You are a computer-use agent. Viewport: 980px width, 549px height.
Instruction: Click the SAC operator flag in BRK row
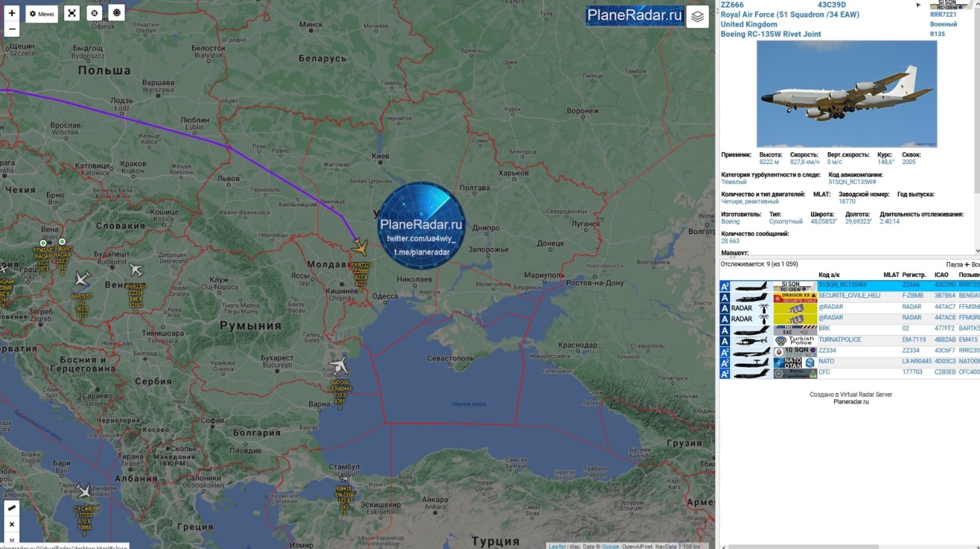click(795, 329)
